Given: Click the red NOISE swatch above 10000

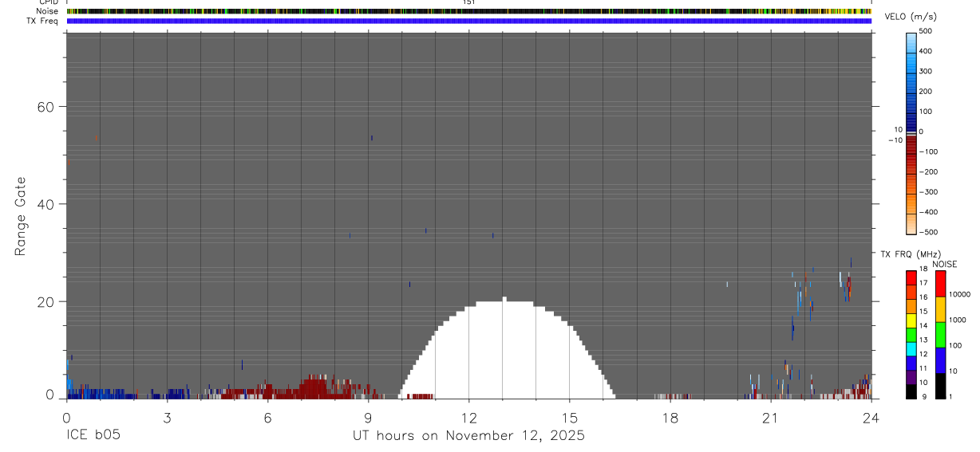Looking at the screenshot, I should pyautogui.click(x=941, y=283).
